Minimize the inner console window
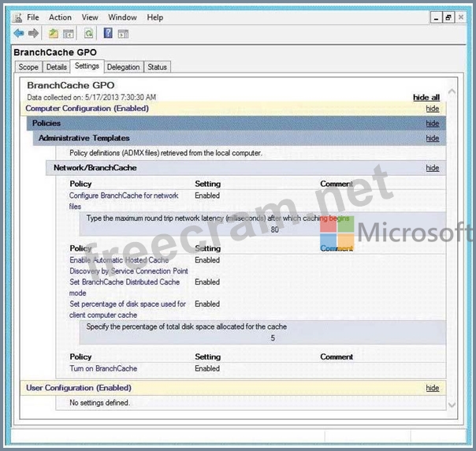 coord(437,17)
